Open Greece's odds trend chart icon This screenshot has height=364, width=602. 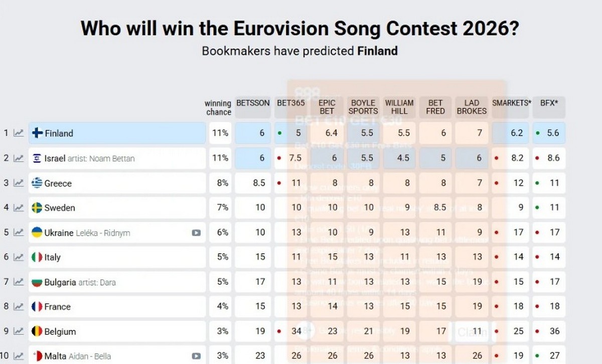tap(19, 183)
